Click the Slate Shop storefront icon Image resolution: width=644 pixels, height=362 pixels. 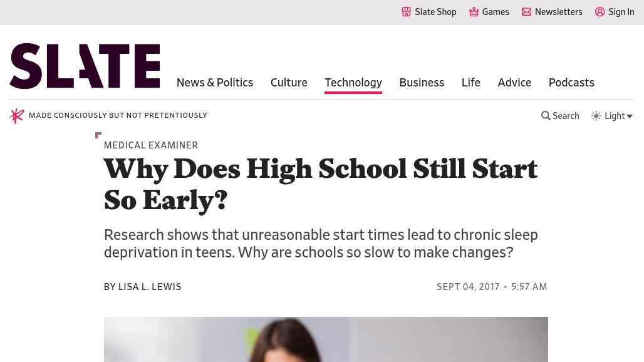tap(407, 12)
